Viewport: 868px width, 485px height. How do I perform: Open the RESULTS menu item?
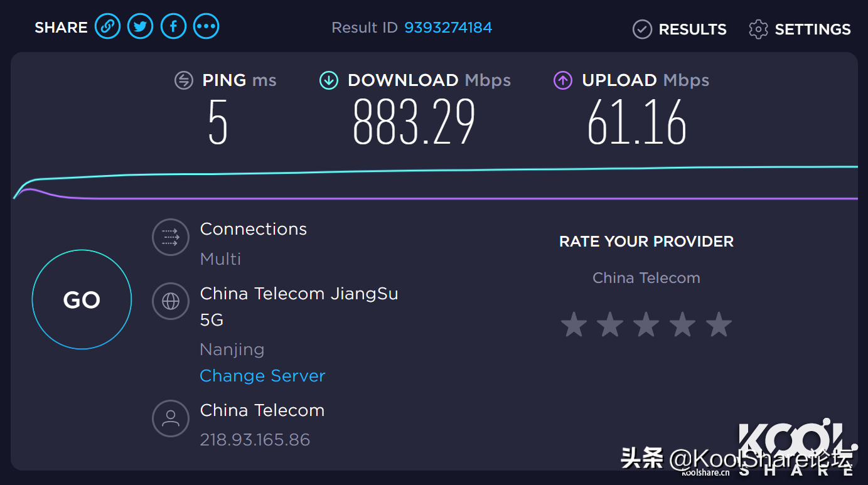(x=692, y=29)
